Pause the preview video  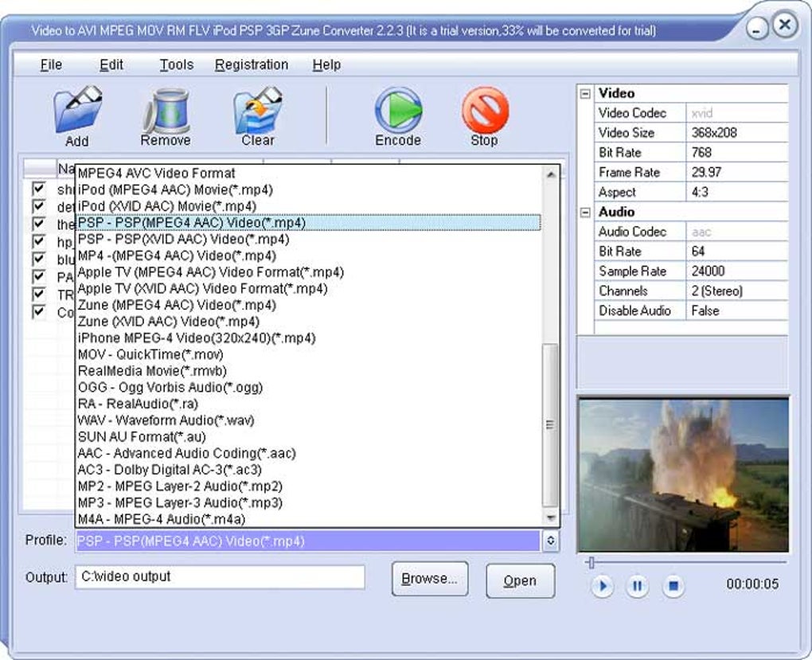point(638,586)
